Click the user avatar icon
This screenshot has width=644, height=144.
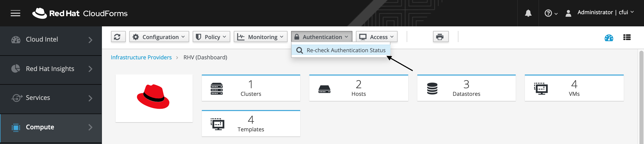pos(568,13)
